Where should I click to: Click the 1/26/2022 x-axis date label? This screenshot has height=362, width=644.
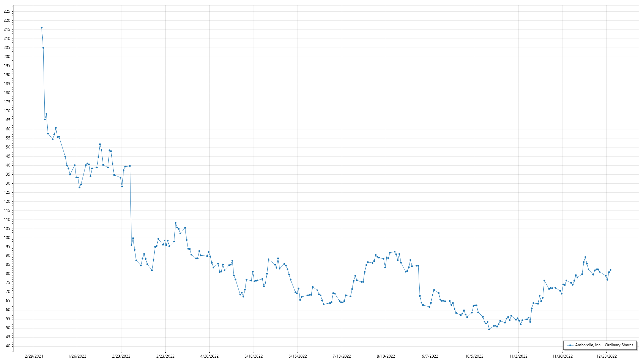coord(77,356)
